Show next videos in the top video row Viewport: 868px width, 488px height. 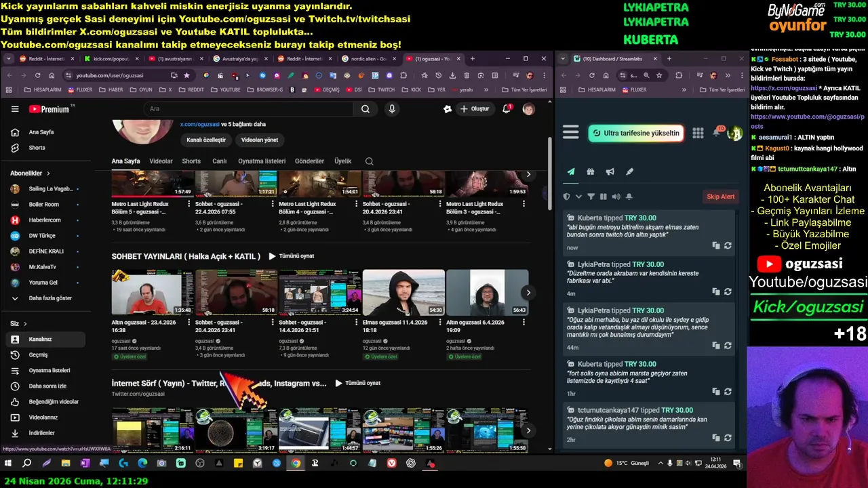tap(528, 175)
